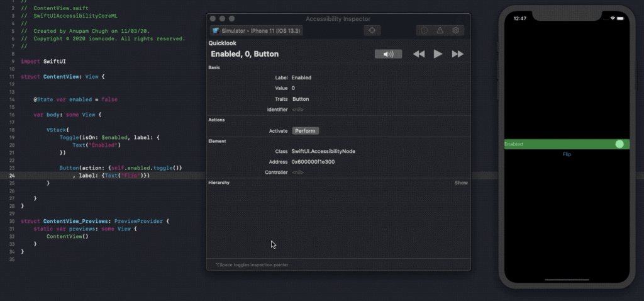The width and height of the screenshot is (644, 301).
Task: Tap the Flip button in the simulator
Action: coord(567,154)
